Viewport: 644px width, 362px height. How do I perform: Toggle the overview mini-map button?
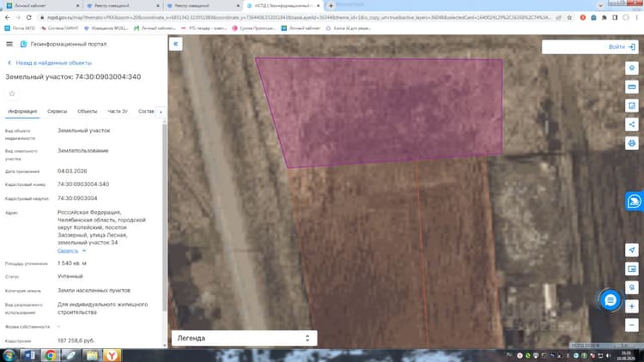(632, 268)
